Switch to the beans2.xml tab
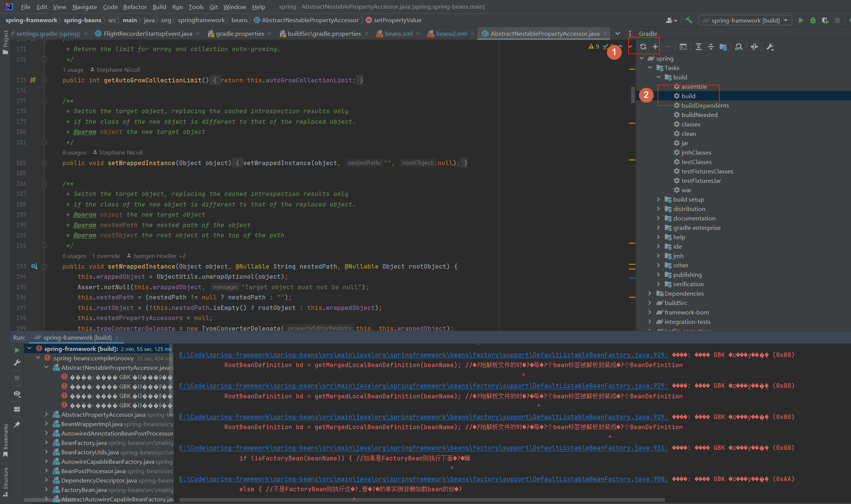Screen dimensions: 851x504 pos(451,33)
